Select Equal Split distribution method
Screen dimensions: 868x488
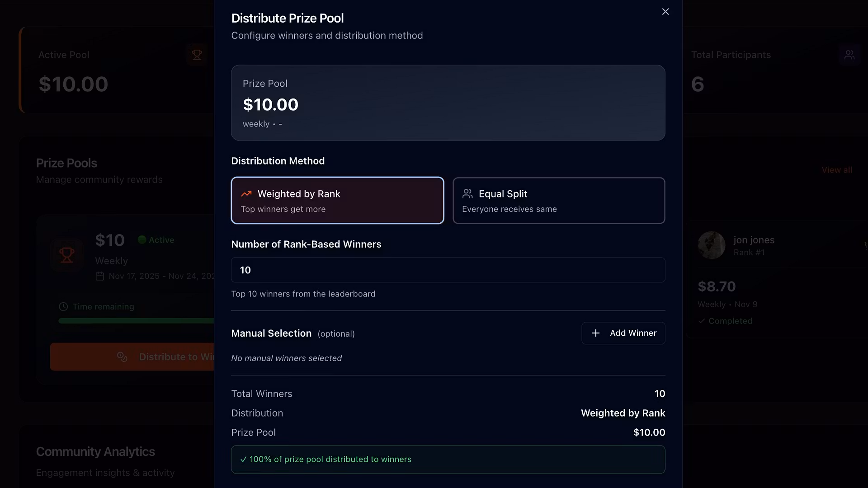pyautogui.click(x=559, y=200)
